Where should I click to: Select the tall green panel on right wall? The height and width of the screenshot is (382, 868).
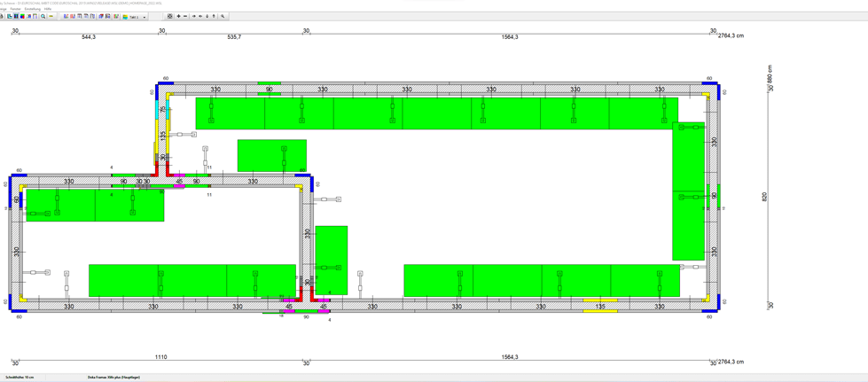pyautogui.click(x=688, y=191)
